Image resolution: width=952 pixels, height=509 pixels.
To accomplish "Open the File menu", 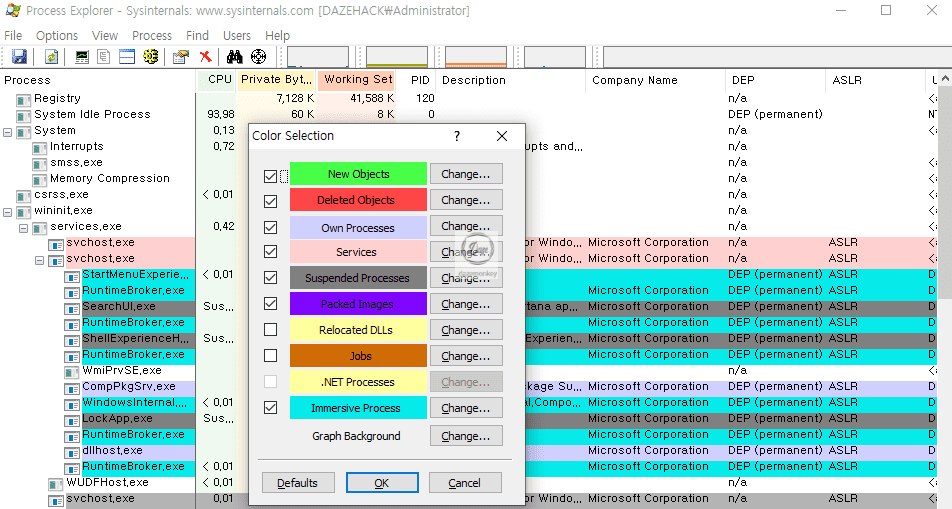I will (13, 35).
